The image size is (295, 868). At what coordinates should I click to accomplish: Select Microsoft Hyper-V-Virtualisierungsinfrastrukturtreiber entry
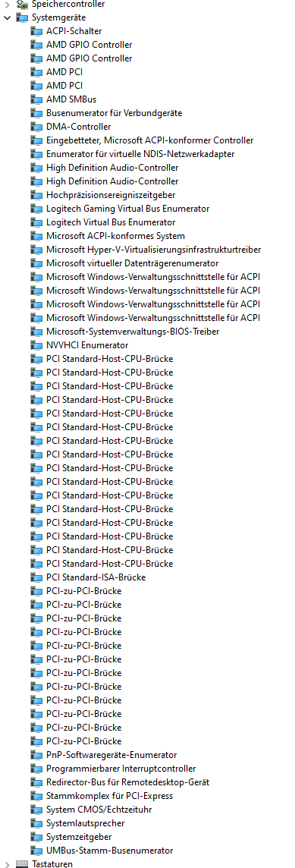pyautogui.click(x=153, y=250)
